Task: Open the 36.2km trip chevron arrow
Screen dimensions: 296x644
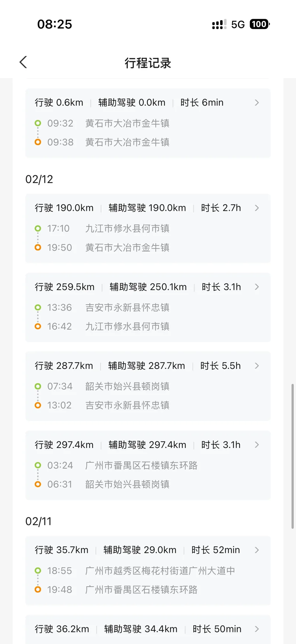Action: click(257, 629)
